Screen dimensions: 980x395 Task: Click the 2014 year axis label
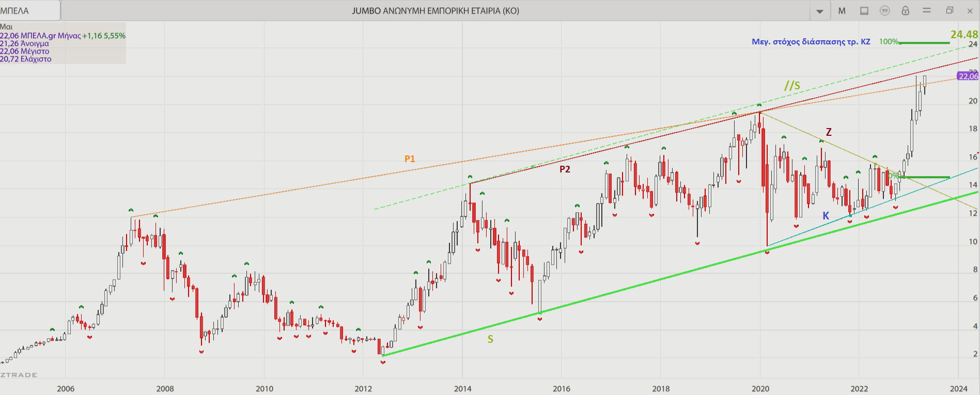[462, 388]
